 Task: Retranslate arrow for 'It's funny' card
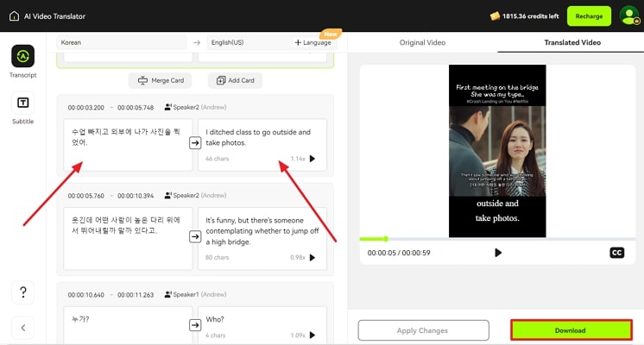(x=195, y=236)
